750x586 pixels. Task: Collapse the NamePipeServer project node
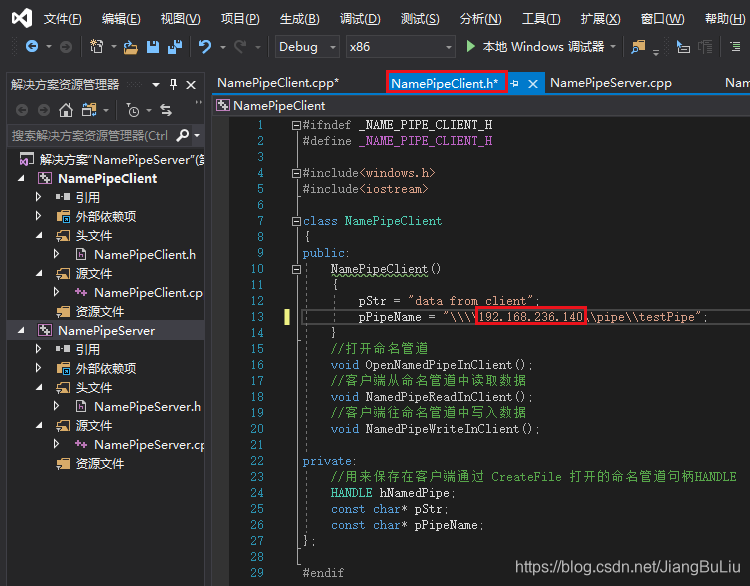pos(21,331)
